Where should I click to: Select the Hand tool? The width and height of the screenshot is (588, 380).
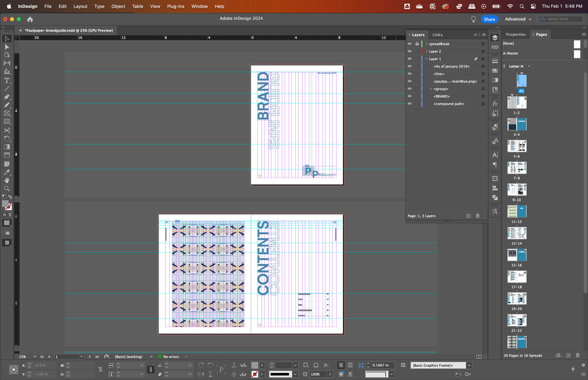tap(7, 180)
